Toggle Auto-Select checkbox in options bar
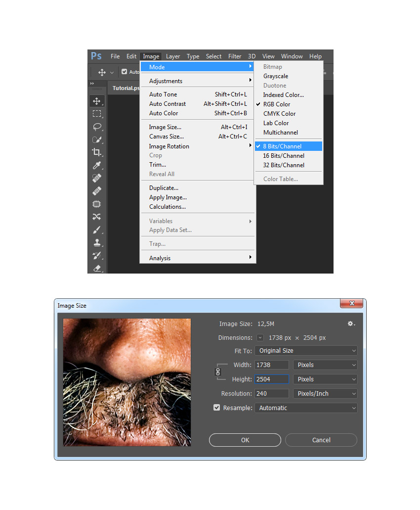 click(125, 72)
